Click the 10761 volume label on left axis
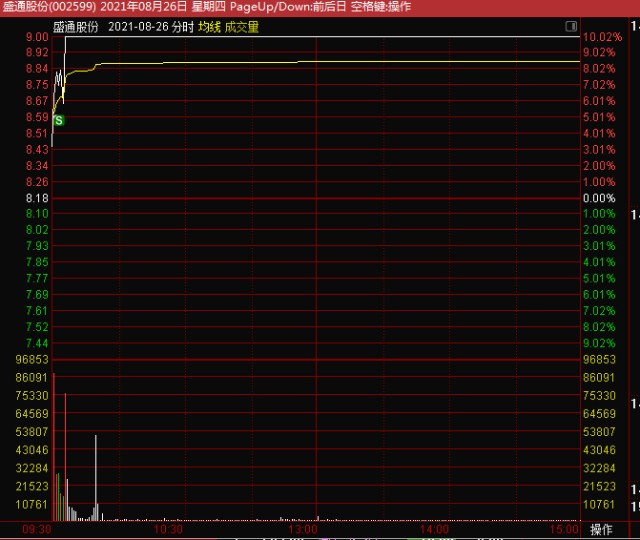 pos(32,504)
